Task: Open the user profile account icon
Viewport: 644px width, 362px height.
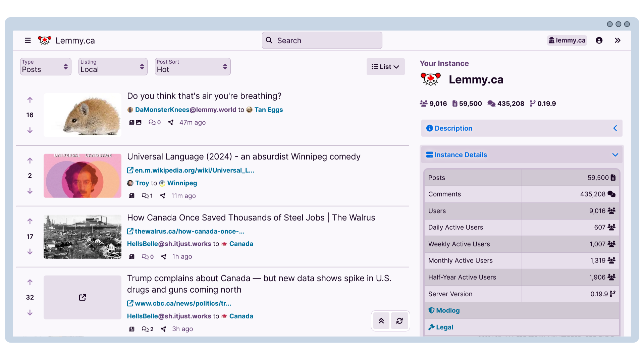Action: pos(599,40)
